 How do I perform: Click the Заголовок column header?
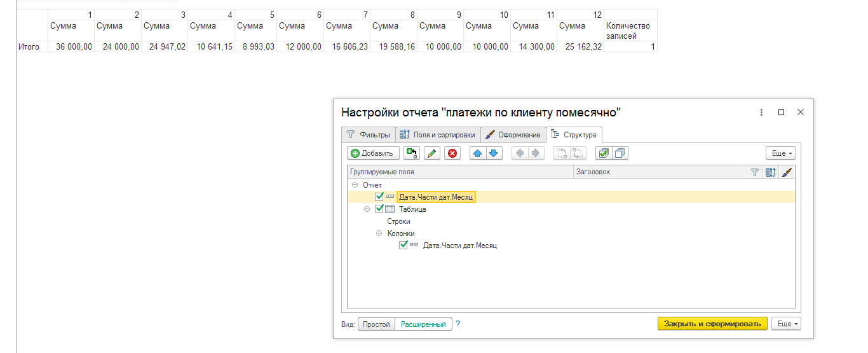click(x=660, y=172)
